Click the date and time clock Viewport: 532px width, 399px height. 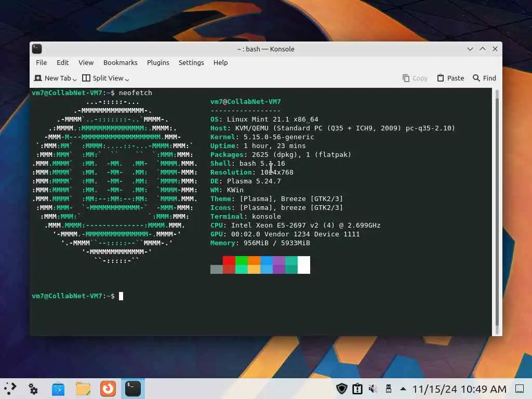click(459, 389)
